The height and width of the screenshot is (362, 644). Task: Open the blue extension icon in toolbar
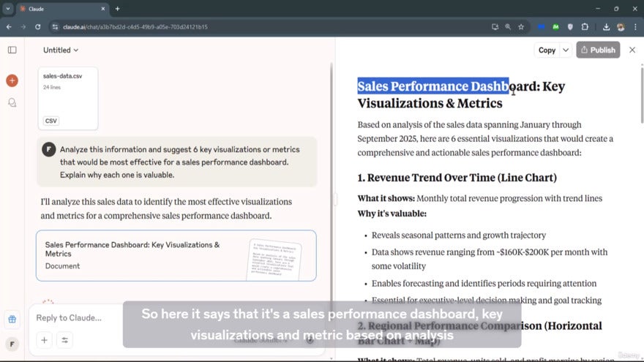tap(542, 26)
